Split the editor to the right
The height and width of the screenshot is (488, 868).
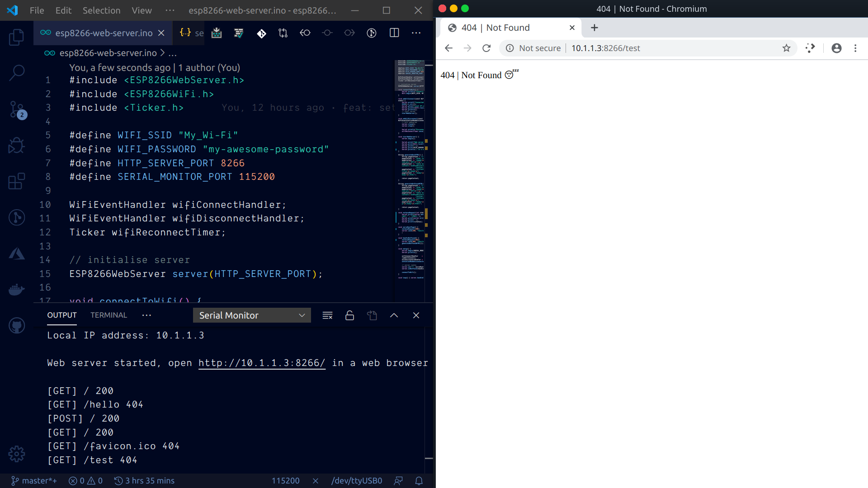(x=394, y=33)
